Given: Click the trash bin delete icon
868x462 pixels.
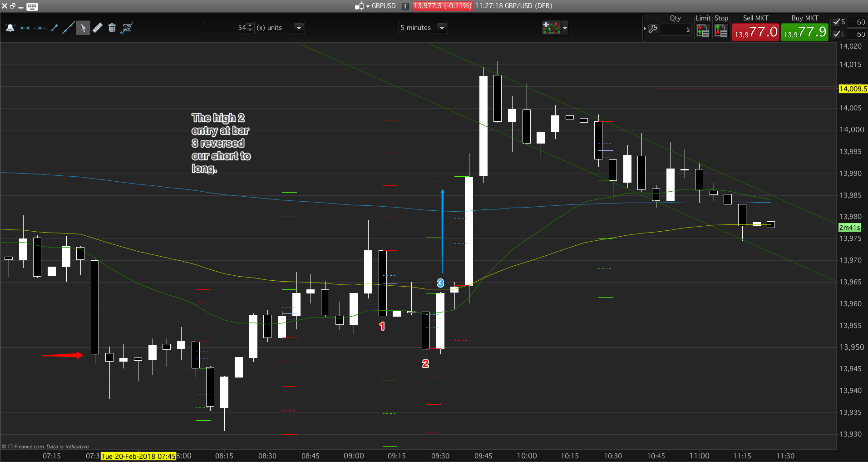Looking at the screenshot, I should click(x=112, y=28).
